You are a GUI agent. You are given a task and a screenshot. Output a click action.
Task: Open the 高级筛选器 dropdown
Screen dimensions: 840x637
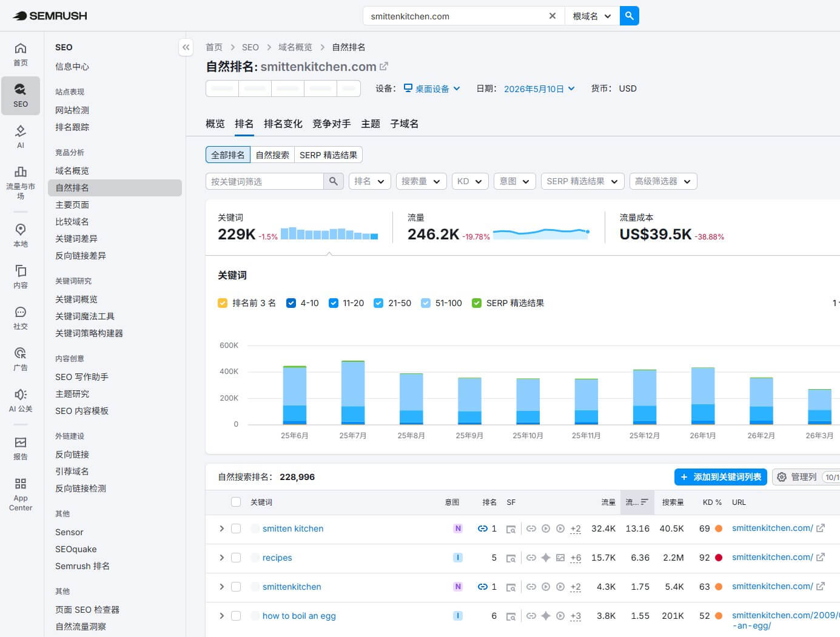click(x=663, y=181)
